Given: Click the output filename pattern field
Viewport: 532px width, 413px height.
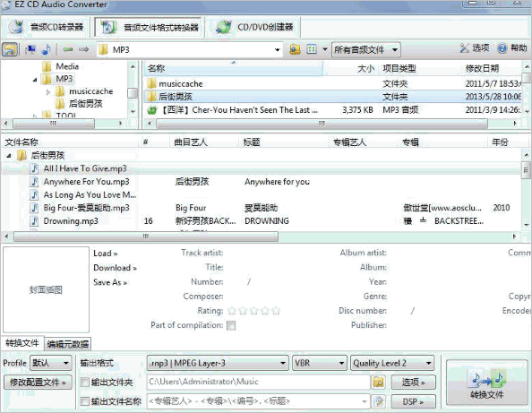Looking at the screenshot, I should [258, 401].
